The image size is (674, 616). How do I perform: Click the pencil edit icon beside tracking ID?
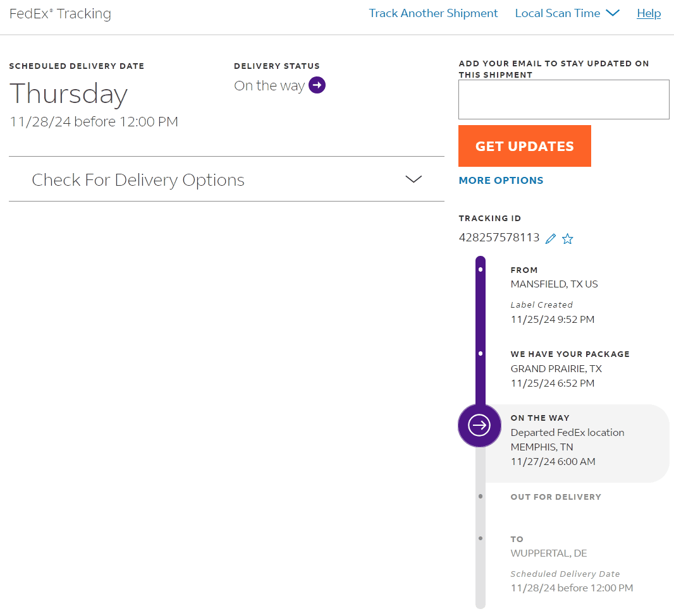point(551,239)
